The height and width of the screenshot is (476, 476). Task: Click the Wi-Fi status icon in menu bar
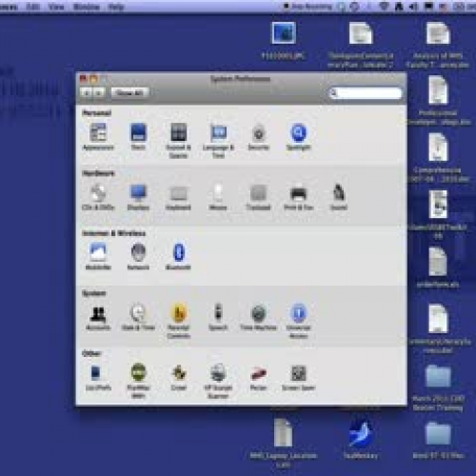(384, 7)
